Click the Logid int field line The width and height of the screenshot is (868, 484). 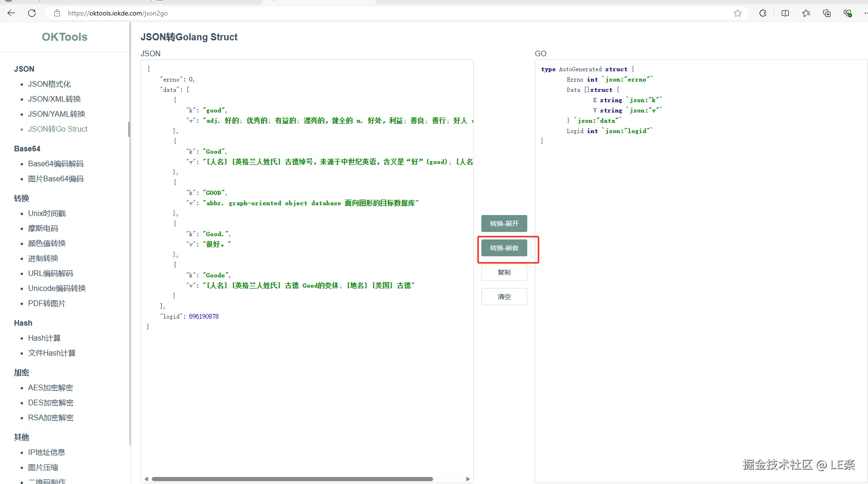coord(609,131)
